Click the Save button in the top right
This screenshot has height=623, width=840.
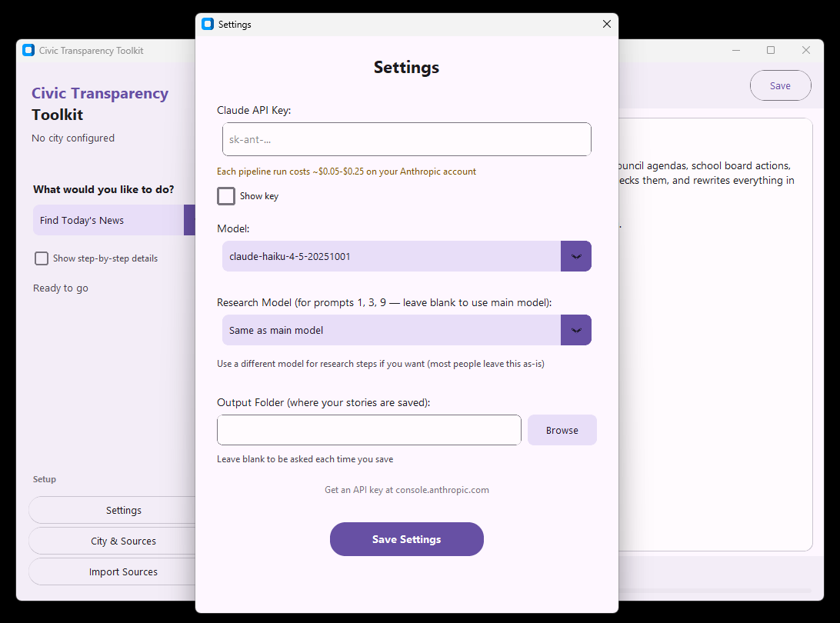(780, 85)
